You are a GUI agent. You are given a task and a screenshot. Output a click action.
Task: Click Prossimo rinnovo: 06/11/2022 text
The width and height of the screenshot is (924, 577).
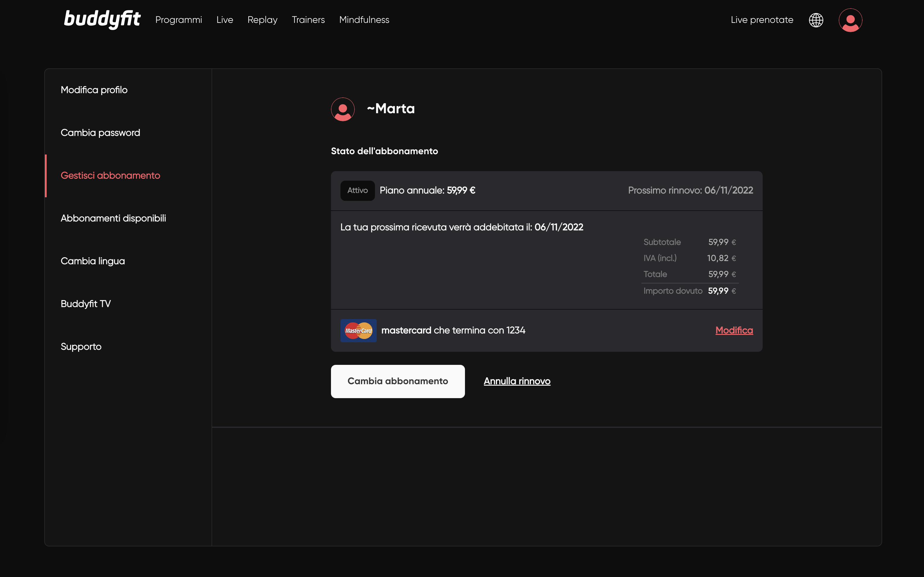(690, 190)
